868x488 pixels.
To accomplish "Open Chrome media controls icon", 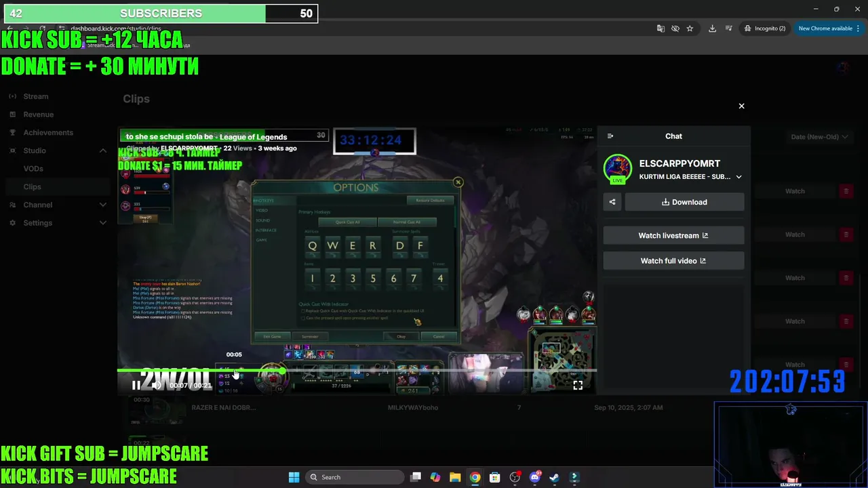I will tap(728, 28).
